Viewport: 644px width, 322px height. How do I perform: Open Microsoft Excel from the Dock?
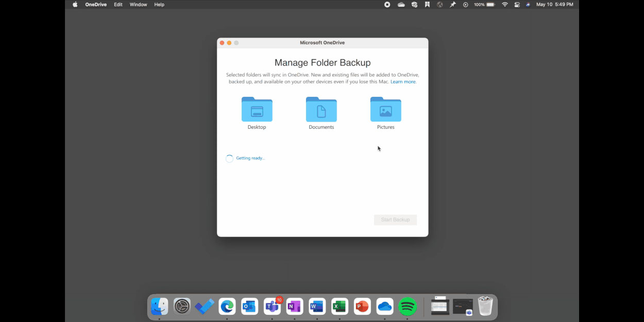click(x=340, y=307)
